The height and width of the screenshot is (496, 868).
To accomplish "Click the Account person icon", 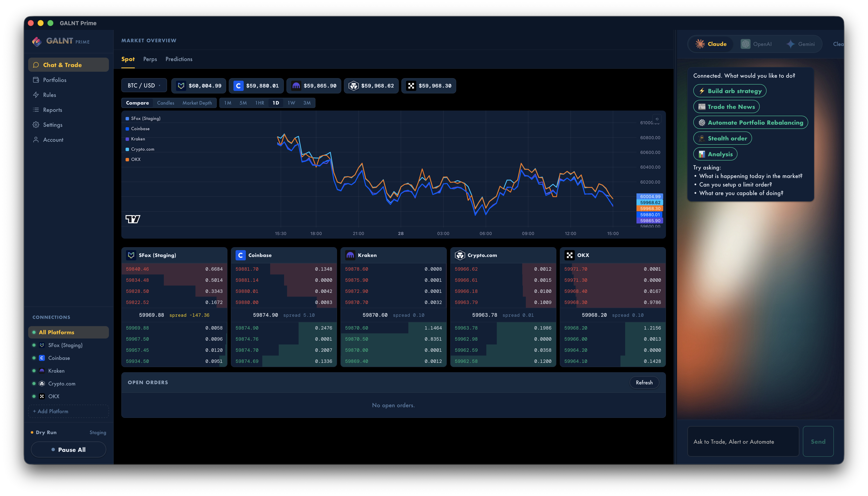I will [36, 140].
